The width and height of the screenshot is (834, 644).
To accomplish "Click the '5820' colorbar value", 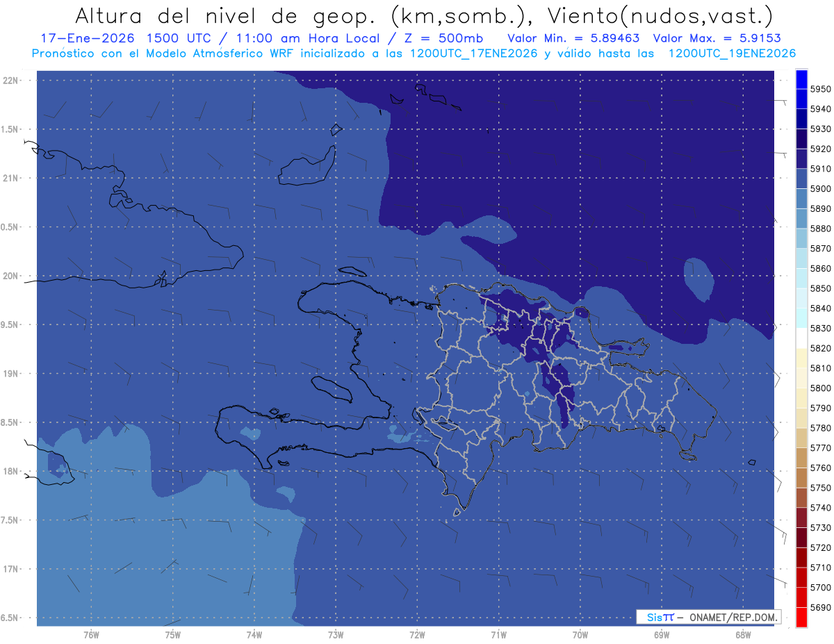I will pos(820,349).
